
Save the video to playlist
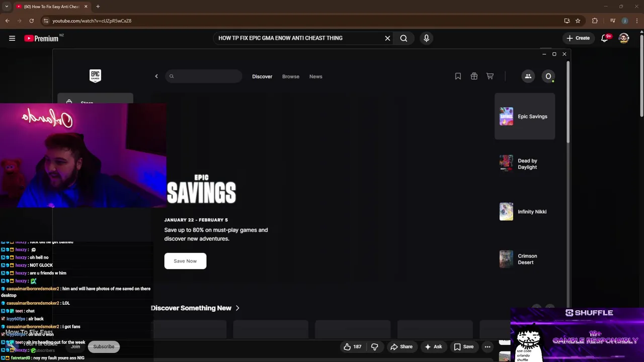tap(463, 347)
